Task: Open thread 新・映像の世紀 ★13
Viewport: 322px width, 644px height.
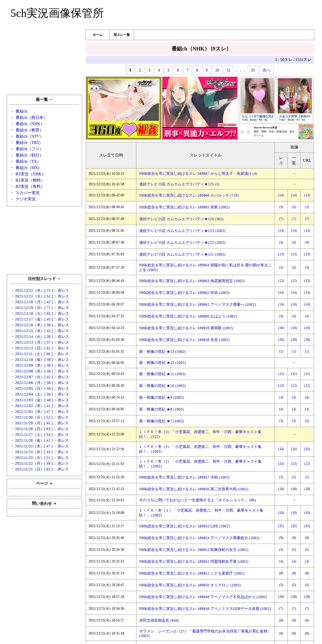Action: (x=163, y=352)
